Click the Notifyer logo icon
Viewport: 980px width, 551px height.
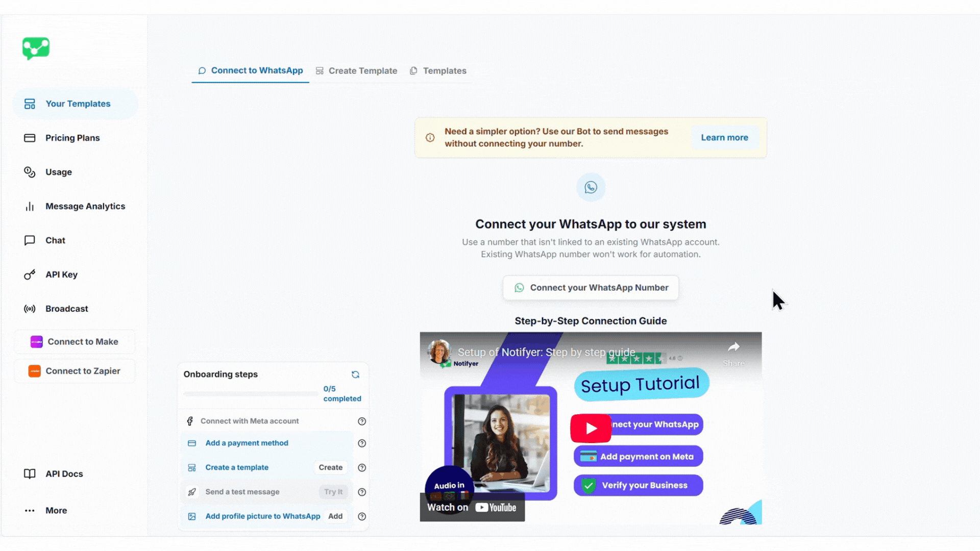pyautogui.click(x=36, y=48)
